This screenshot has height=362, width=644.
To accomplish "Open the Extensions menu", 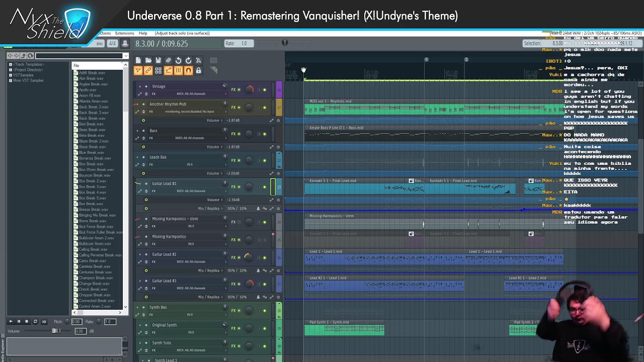I will click(x=124, y=33).
